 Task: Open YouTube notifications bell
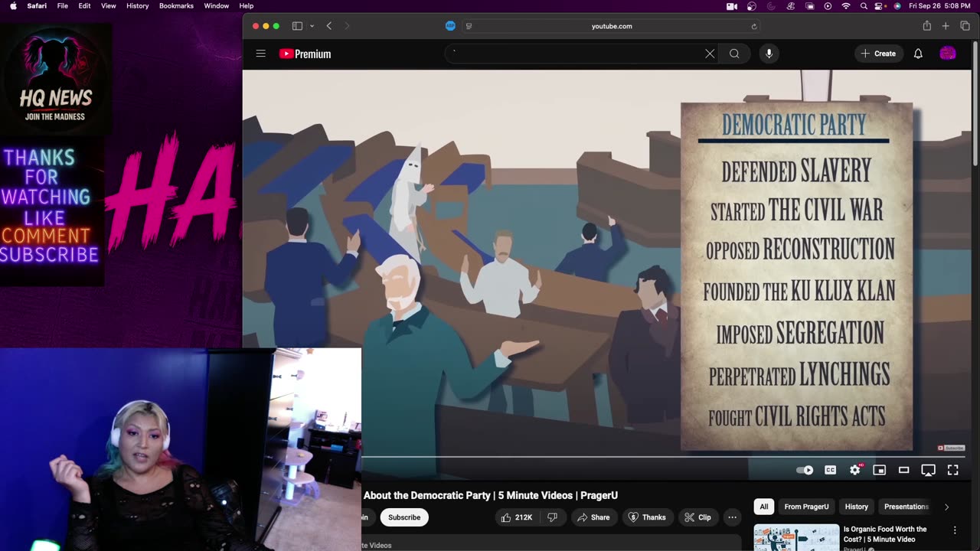tap(918, 54)
